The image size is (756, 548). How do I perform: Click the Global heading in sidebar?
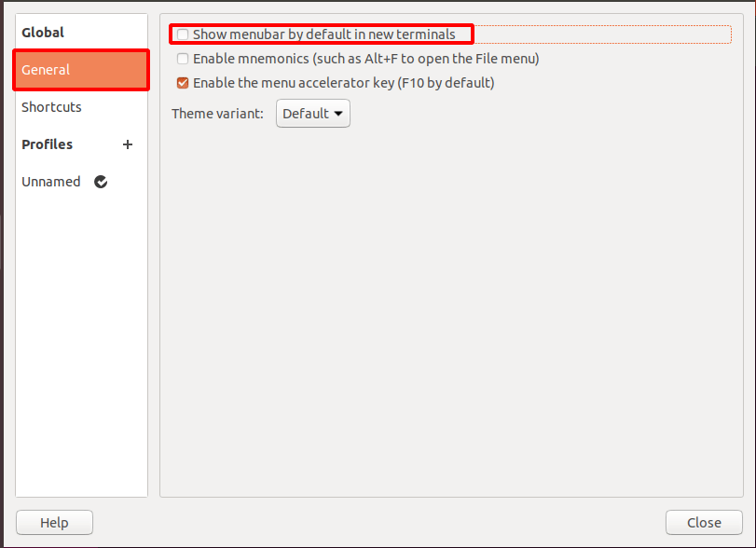pyautogui.click(x=43, y=33)
